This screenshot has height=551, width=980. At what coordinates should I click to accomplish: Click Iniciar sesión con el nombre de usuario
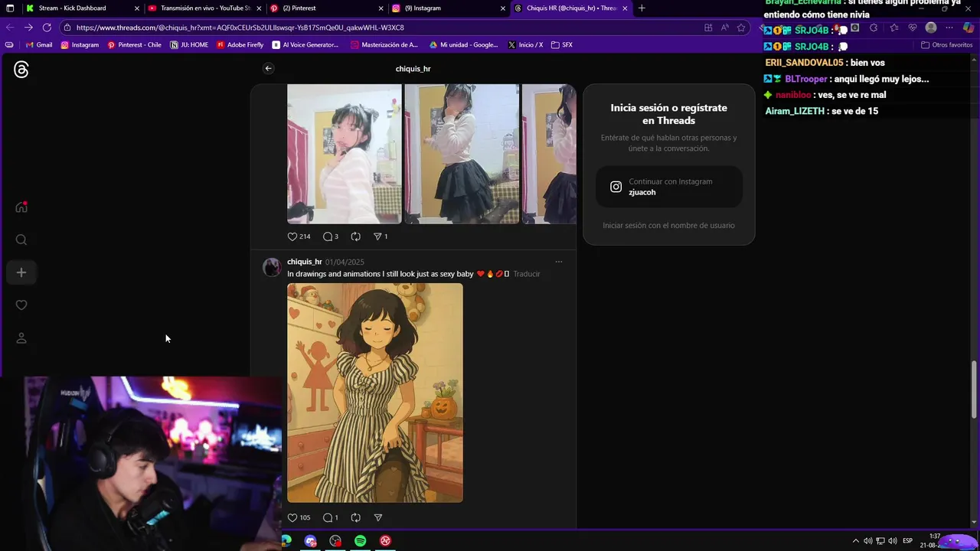pyautogui.click(x=668, y=225)
